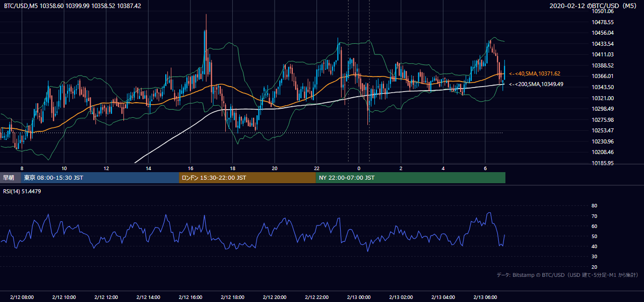The image size is (644, 302).
Task: Click the price scale value 10185.95
Action: [x=602, y=163]
